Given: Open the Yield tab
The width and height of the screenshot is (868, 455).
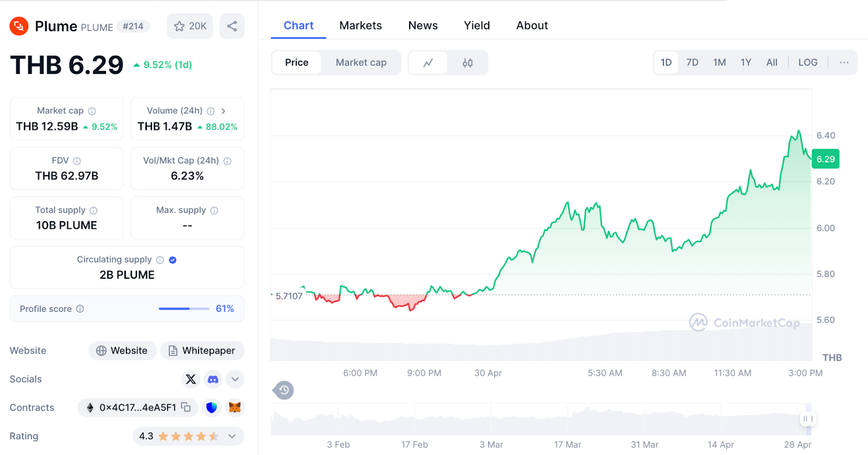Looking at the screenshot, I should tap(477, 25).
